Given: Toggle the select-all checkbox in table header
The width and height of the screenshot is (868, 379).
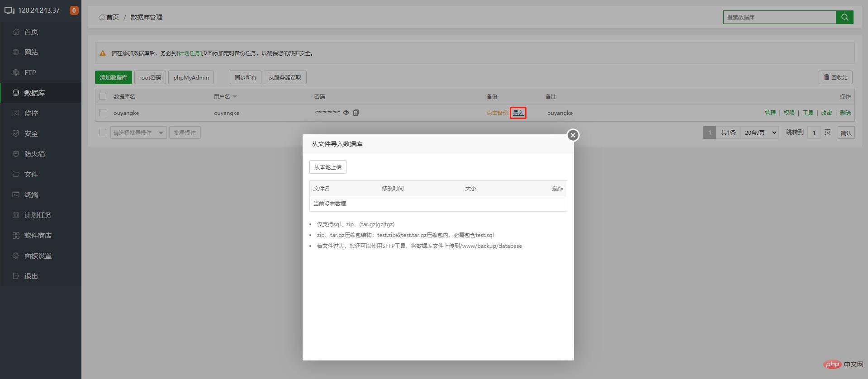Looking at the screenshot, I should coord(103,96).
